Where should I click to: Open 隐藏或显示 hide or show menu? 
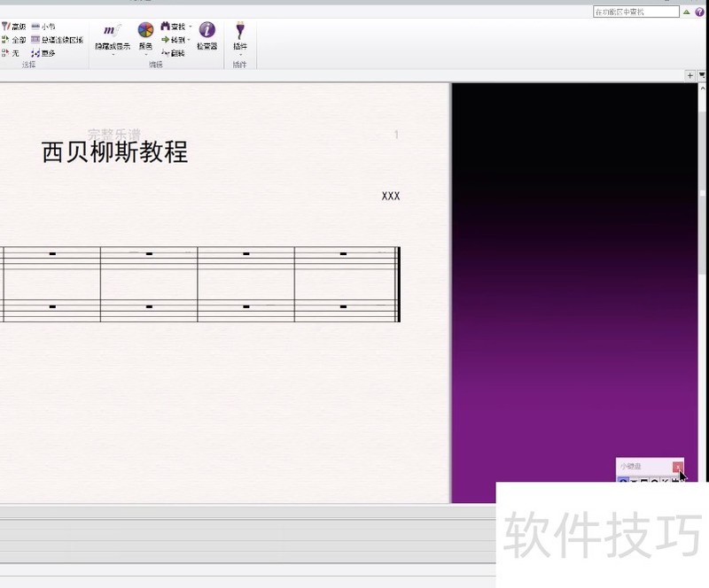[x=113, y=39]
